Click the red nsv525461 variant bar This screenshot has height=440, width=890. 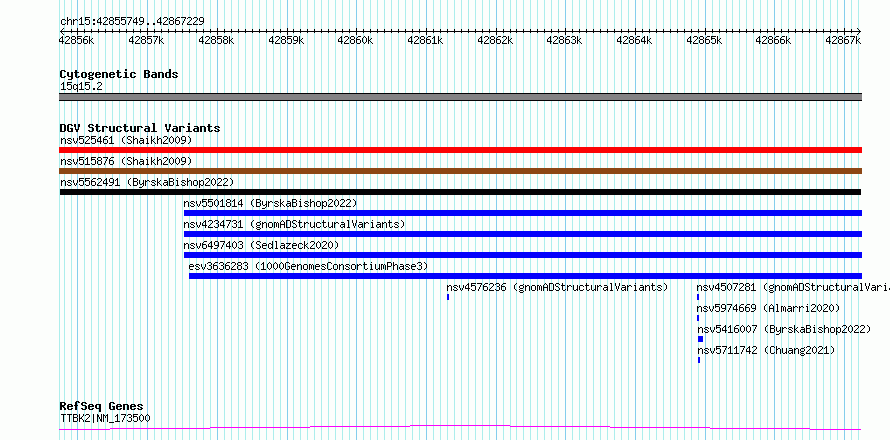pos(460,150)
